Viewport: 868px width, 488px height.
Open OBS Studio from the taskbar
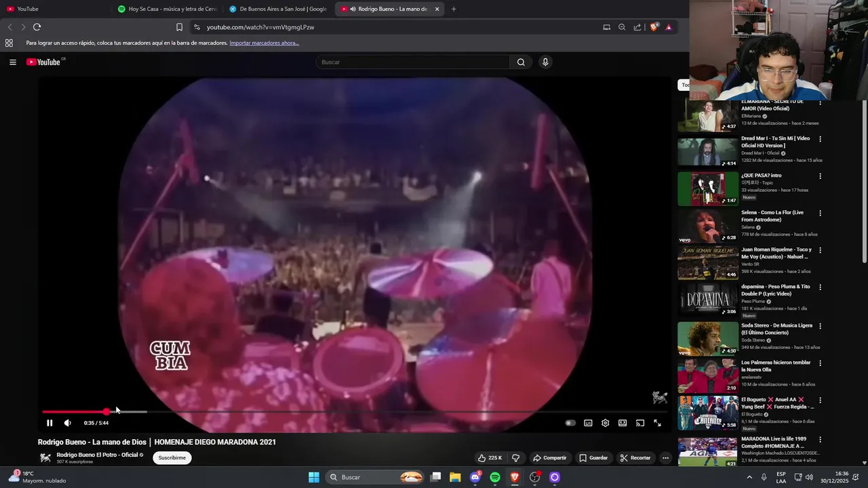tap(535, 477)
